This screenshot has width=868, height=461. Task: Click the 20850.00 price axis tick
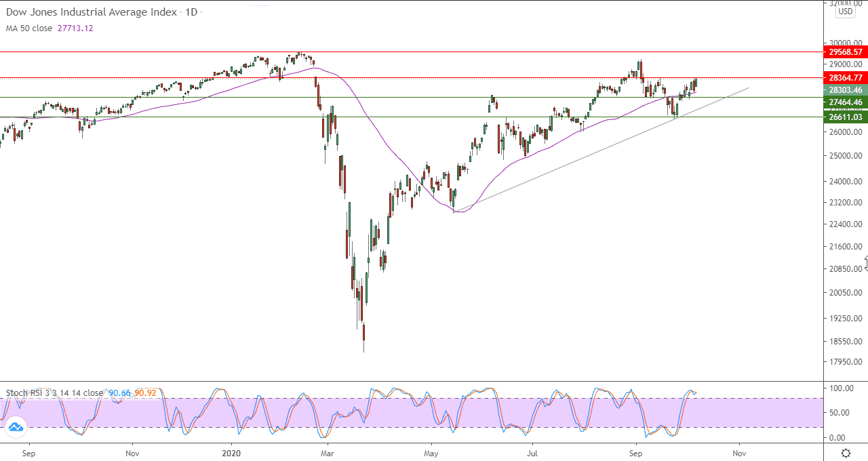click(x=845, y=269)
